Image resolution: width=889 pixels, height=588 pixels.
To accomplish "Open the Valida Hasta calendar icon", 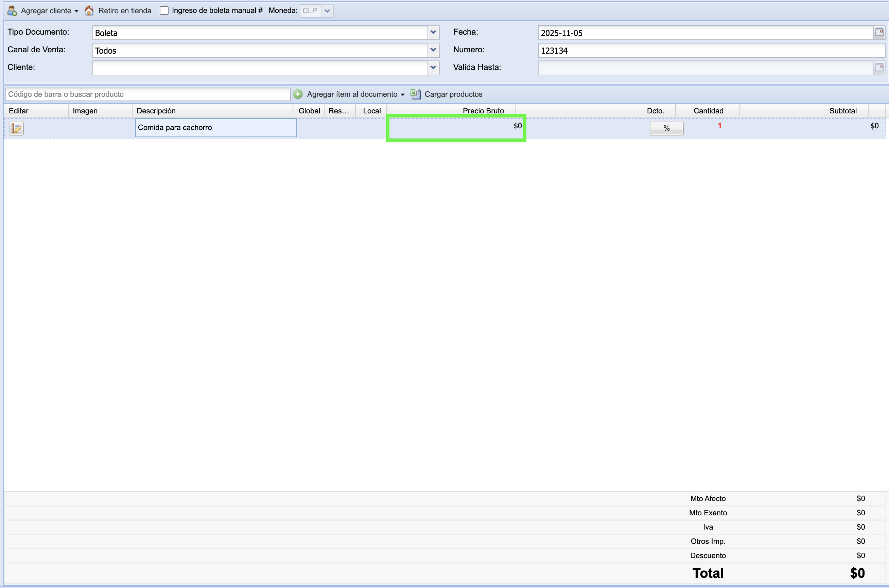I will click(x=879, y=68).
